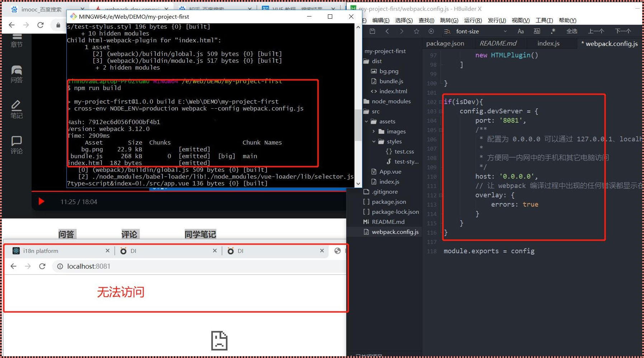This screenshot has width=644, height=358.
Task: Open bundle.js in project tree
Action: 391,81
